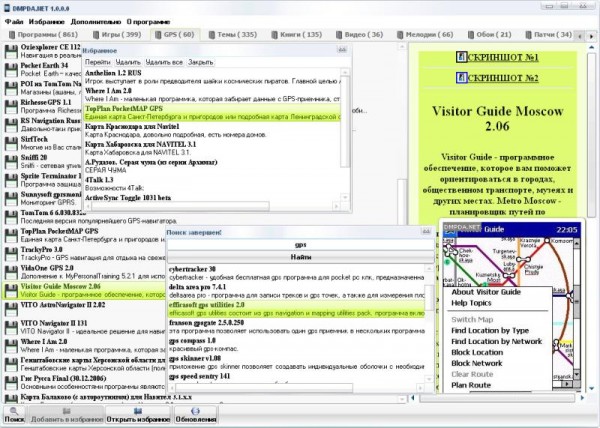This screenshot has height=428, width=600.
Task: Select gps skinner v1.08 result
Action: (x=296, y=363)
